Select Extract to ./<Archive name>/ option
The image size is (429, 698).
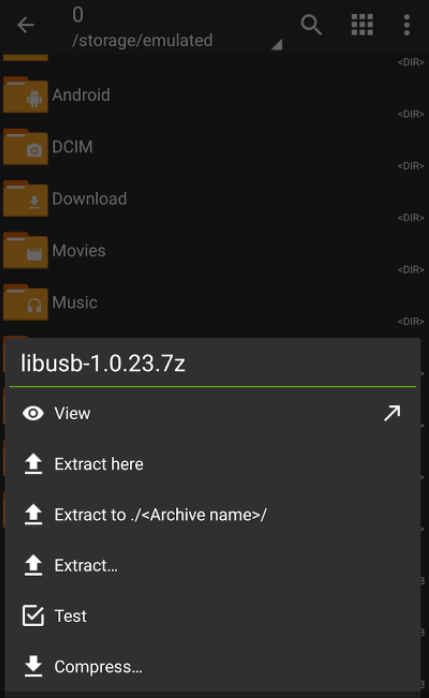pos(213,515)
